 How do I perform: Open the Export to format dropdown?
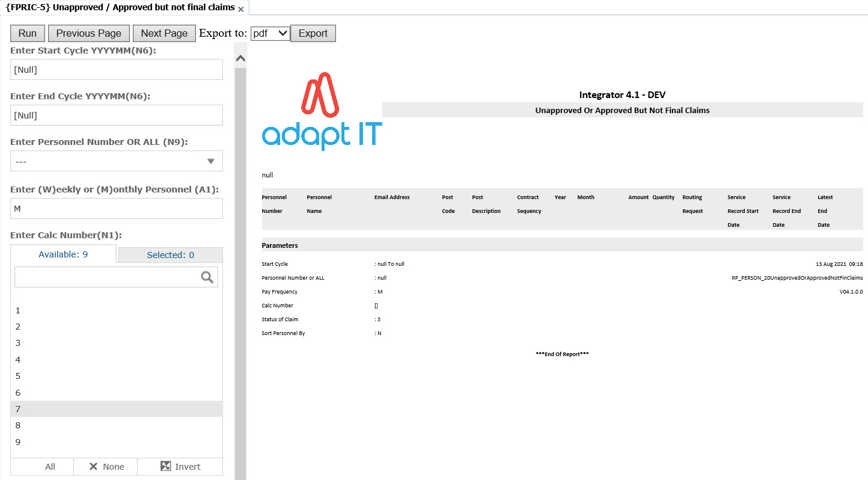pyautogui.click(x=270, y=33)
